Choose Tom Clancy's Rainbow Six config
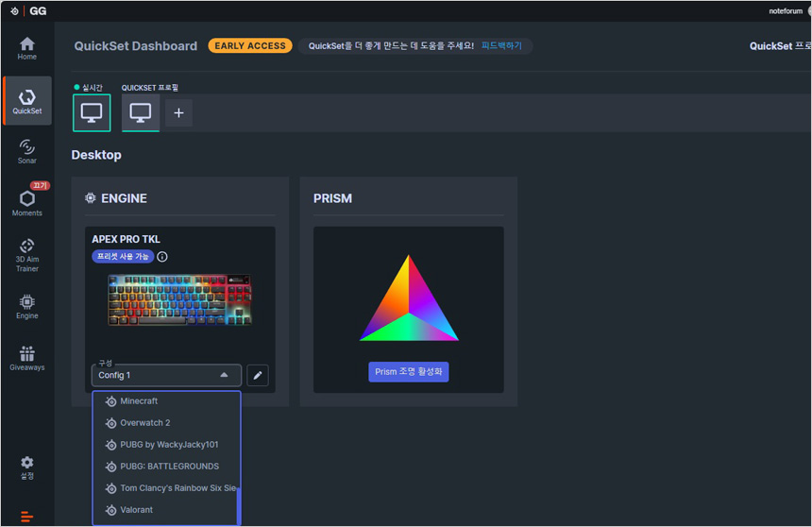Image resolution: width=812 pixels, height=527 pixels. [x=166, y=488]
